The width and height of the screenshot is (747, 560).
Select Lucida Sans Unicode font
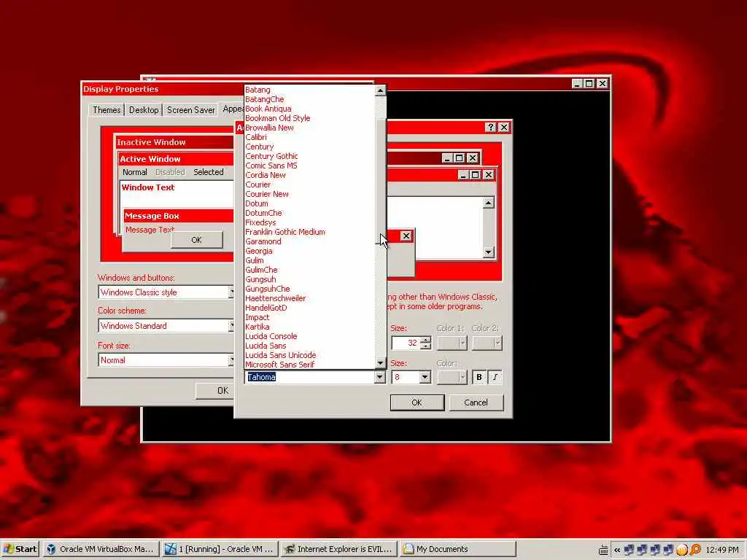tap(281, 355)
